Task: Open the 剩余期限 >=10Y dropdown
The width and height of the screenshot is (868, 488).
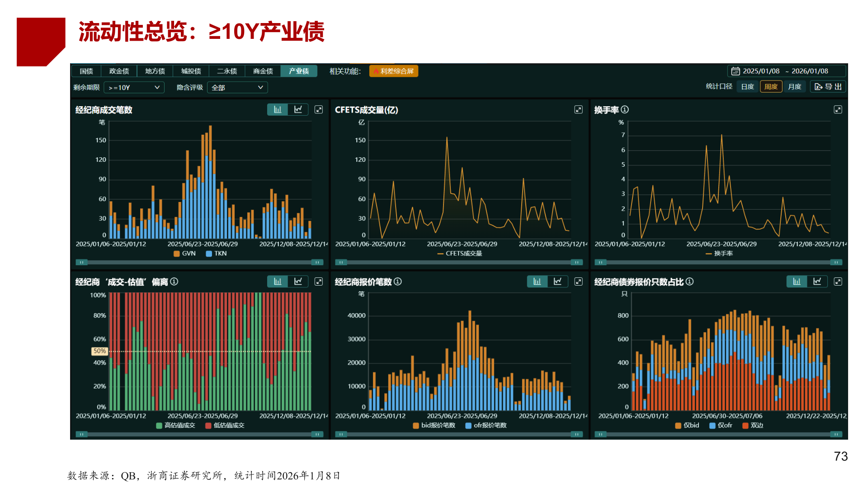Action: (133, 87)
